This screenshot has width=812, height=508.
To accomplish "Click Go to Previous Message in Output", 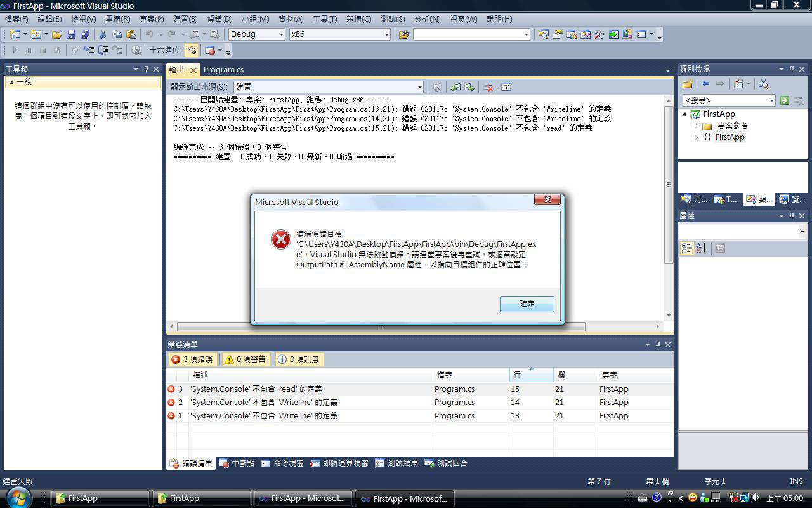I will tap(455, 87).
